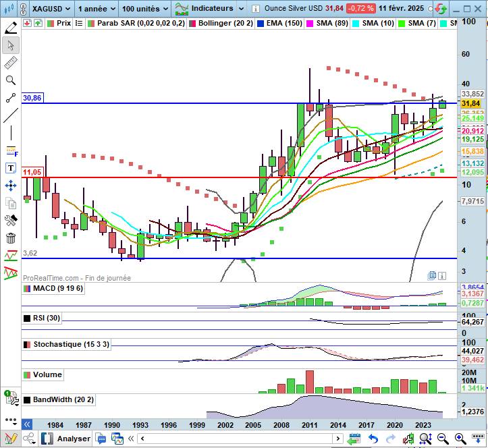Open the '100 unités' dropdown

point(145,9)
